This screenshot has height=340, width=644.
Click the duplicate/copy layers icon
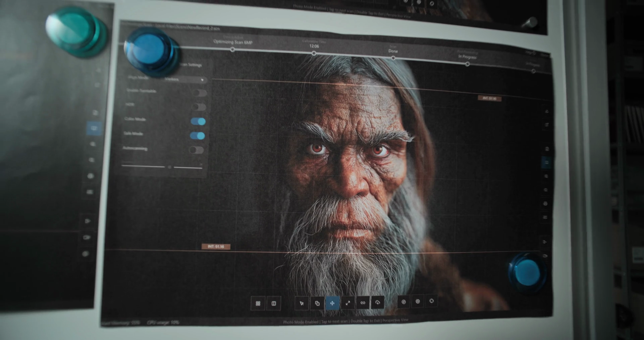coord(317,303)
